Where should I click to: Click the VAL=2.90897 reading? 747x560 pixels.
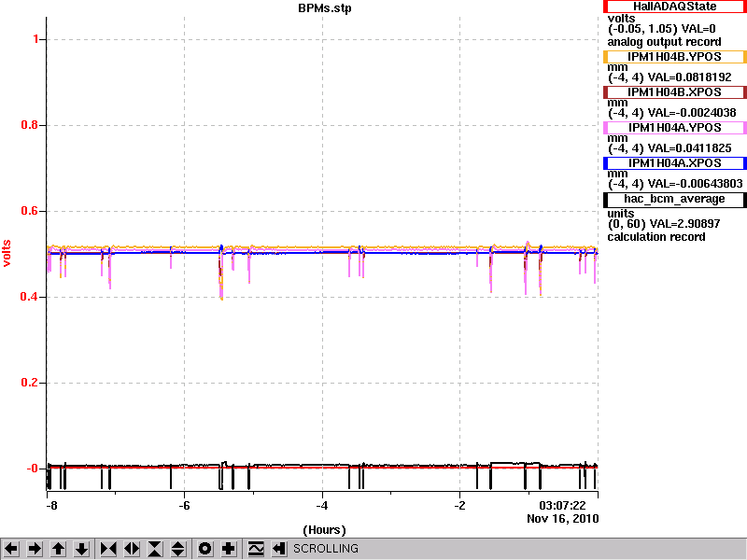[684, 224]
